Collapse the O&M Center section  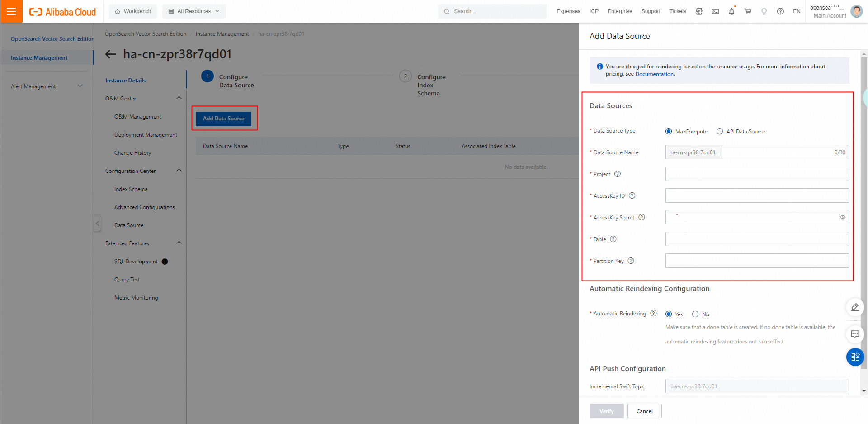click(x=179, y=98)
